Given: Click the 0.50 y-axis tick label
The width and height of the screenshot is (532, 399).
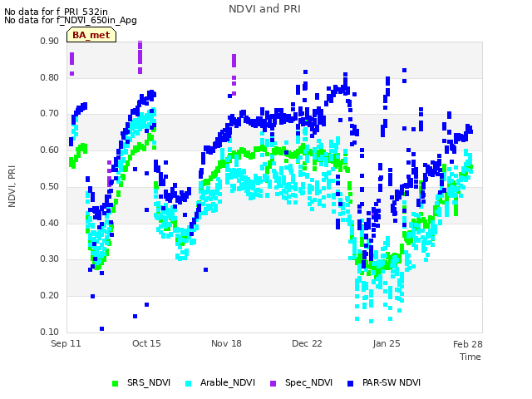Looking at the screenshot, I should click(50, 186).
